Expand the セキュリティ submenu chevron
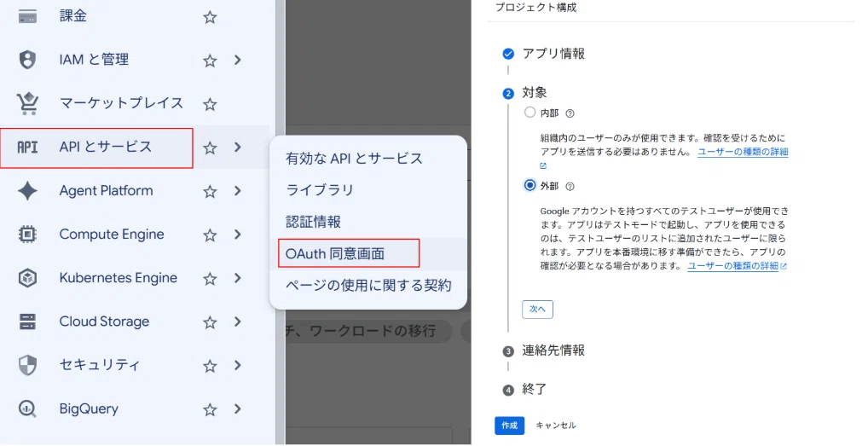The width and height of the screenshot is (868, 446). [x=238, y=365]
